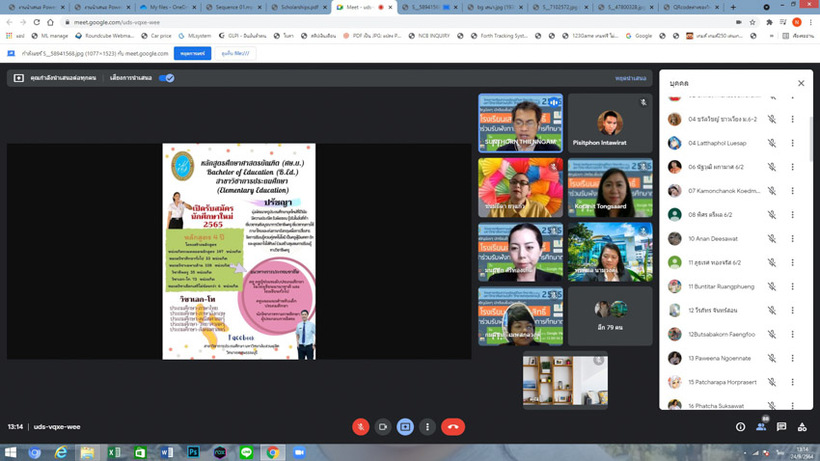Go to the Chrome home page
820x461 pixels.
point(50,22)
